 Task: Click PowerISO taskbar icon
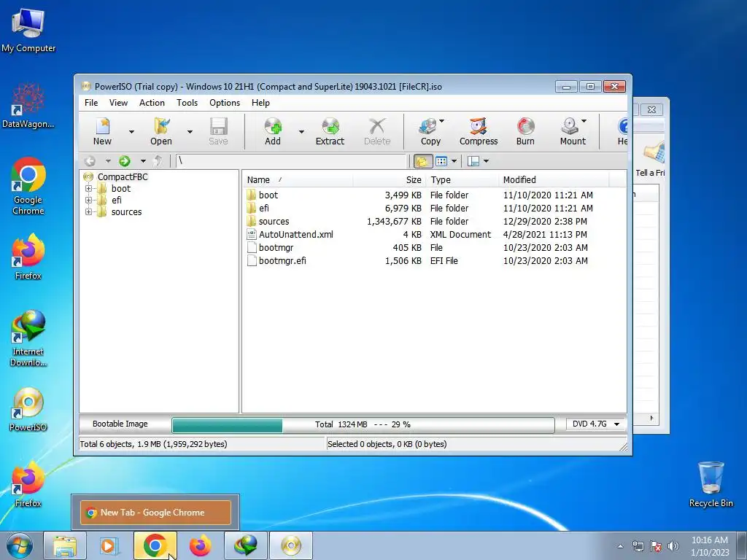[291, 545]
